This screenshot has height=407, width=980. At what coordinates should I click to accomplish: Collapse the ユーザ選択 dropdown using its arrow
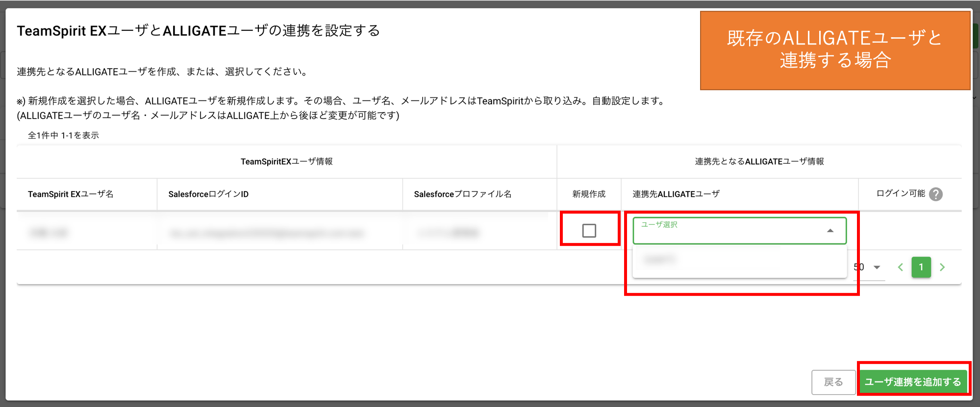(x=830, y=231)
